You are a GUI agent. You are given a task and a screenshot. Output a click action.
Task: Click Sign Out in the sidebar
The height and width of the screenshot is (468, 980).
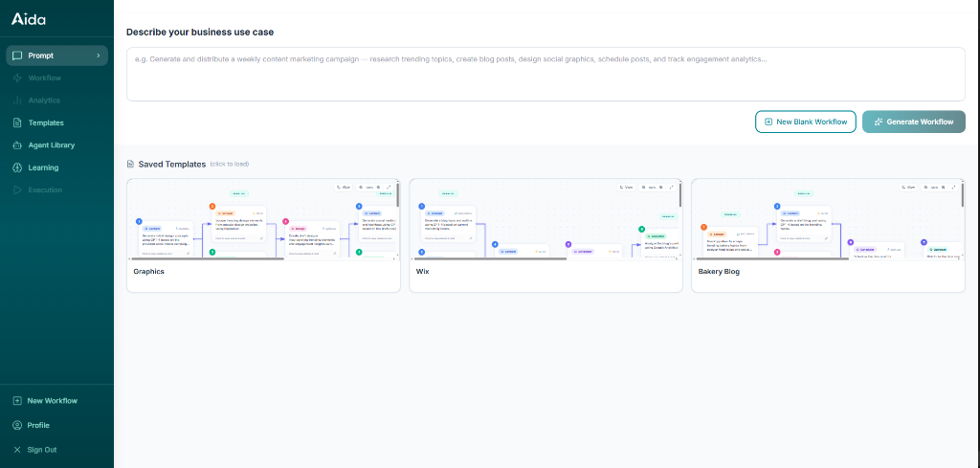pyautogui.click(x=56, y=450)
